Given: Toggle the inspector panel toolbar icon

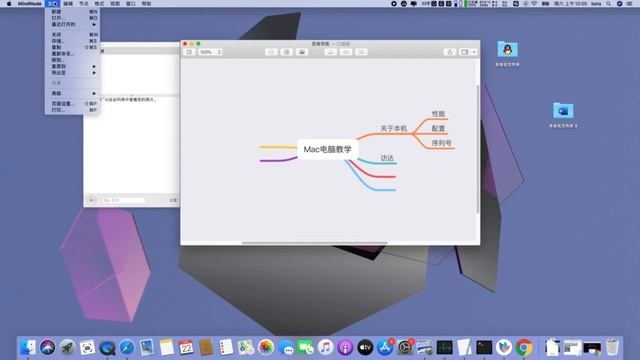Looking at the screenshot, I should pyautogui.click(x=464, y=52).
